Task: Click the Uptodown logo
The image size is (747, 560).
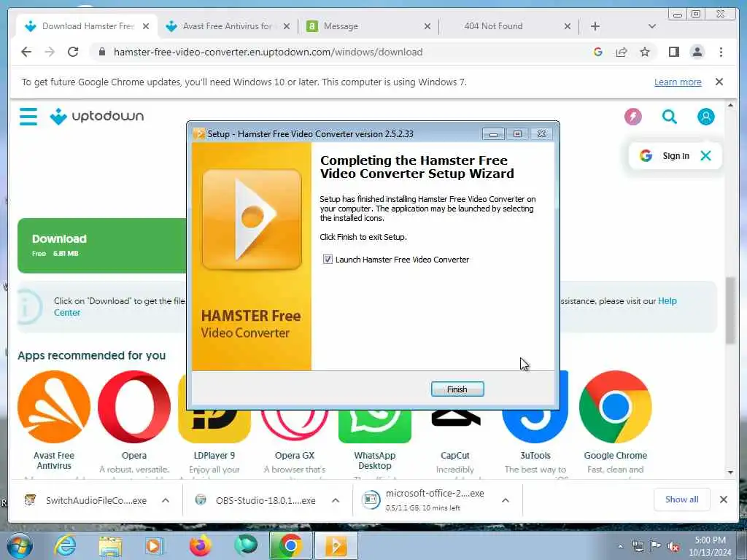Action: pos(97,116)
